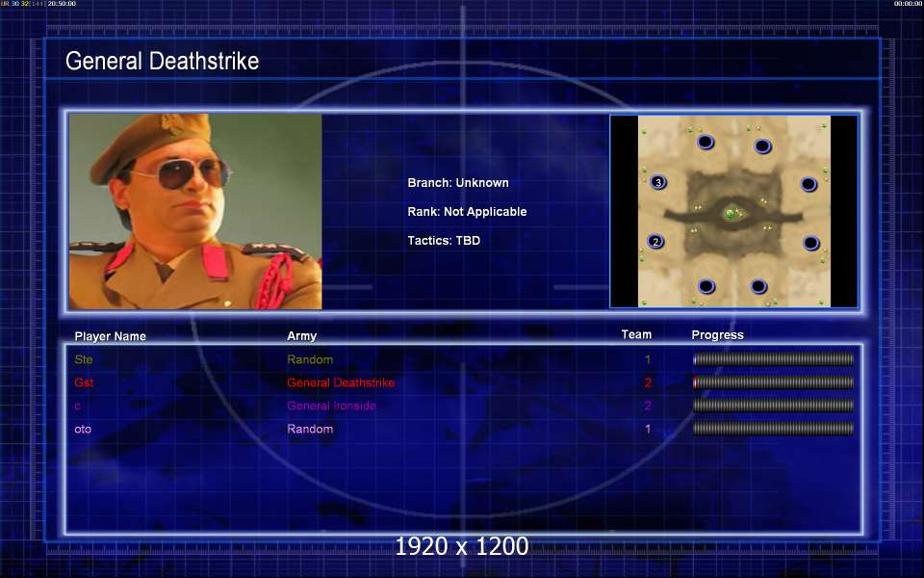Click the Team column header
Viewport: 924px width, 578px height.
[x=636, y=334]
